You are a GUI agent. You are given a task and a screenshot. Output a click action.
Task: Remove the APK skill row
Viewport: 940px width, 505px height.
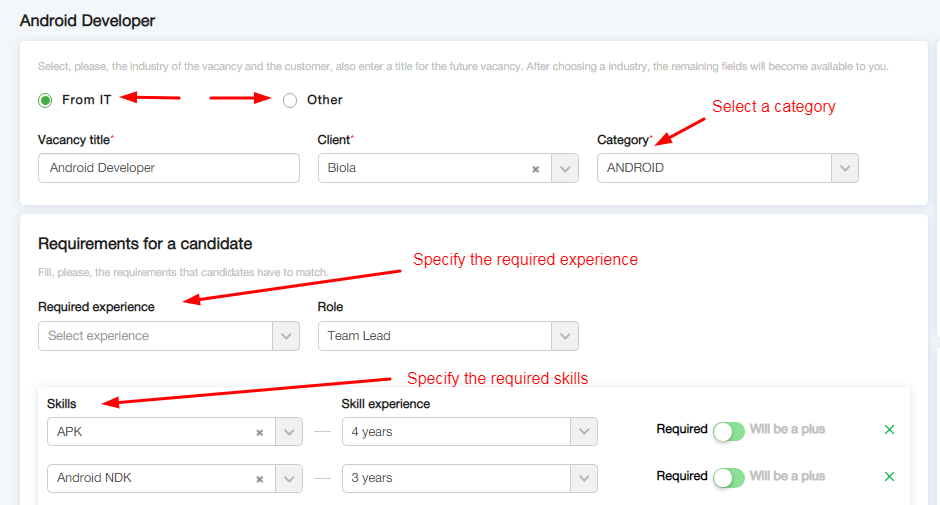tap(889, 430)
